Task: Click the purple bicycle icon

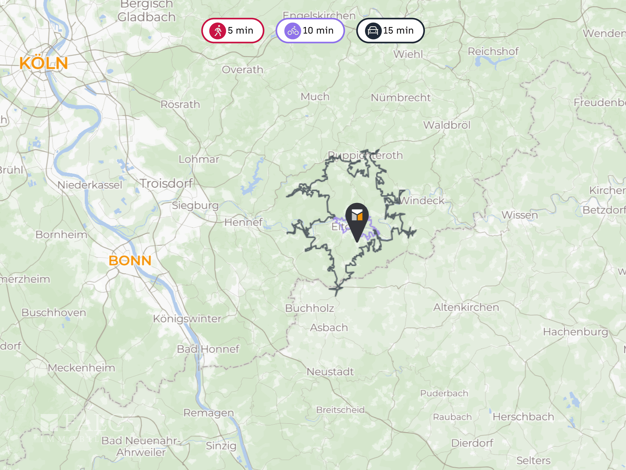Action: 293,31
